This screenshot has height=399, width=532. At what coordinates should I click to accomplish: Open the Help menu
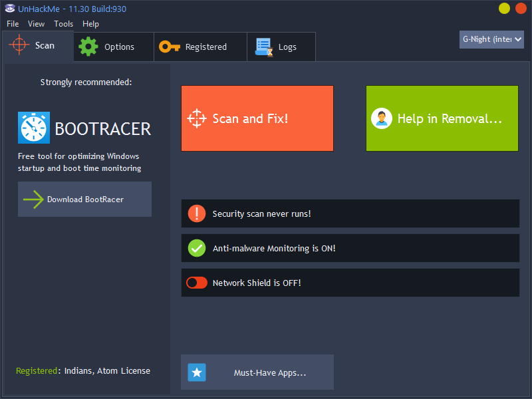(90, 23)
